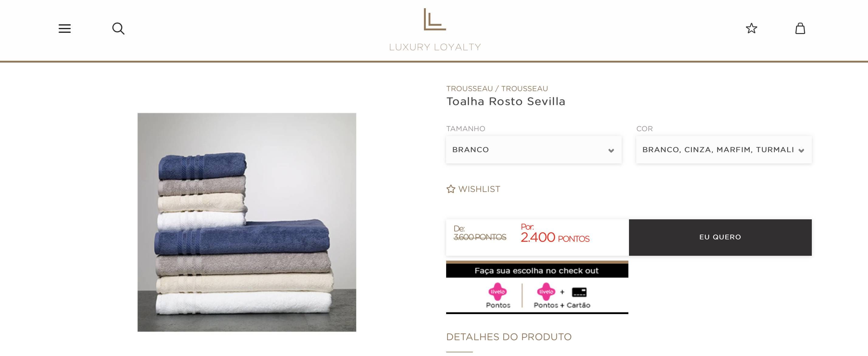The width and height of the screenshot is (868, 356).
Task: Click the credit card icon
Action: 579,292
